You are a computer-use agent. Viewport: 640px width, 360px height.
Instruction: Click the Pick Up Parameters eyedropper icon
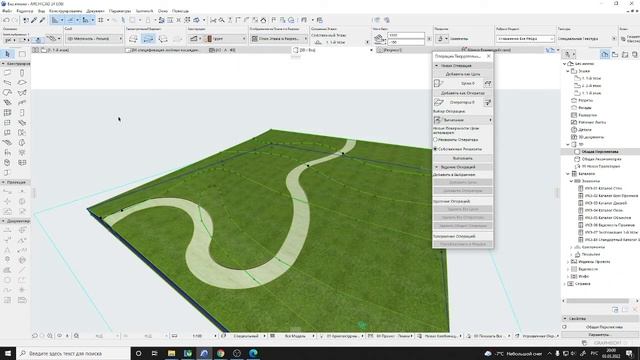point(34,20)
